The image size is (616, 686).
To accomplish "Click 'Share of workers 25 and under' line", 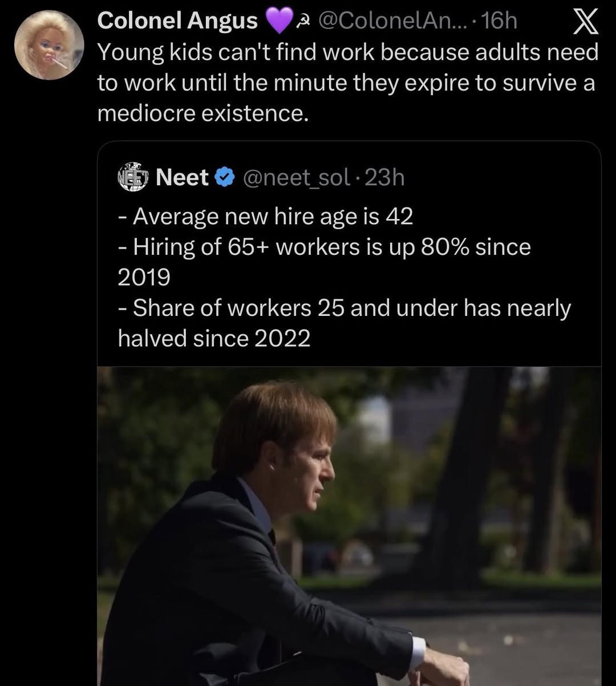I will pyautogui.click(x=345, y=308).
